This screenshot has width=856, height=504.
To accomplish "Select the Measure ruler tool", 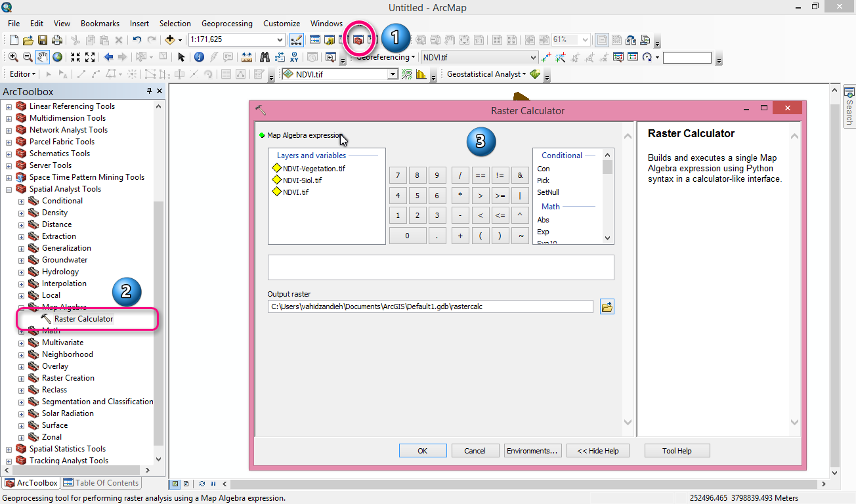I will click(246, 57).
